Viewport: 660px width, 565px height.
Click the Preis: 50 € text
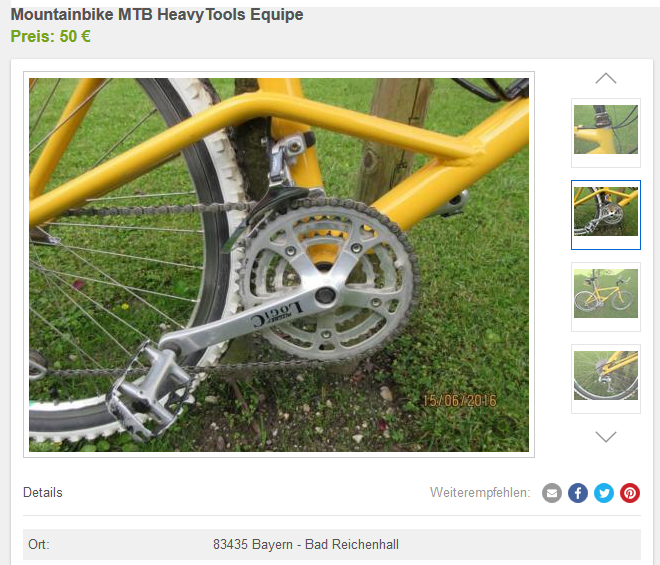click(51, 36)
